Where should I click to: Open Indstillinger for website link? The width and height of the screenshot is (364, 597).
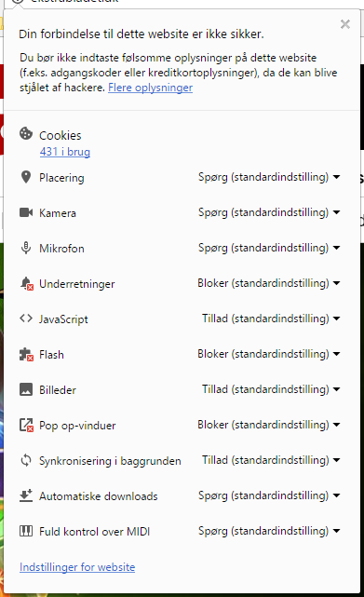coord(77,567)
